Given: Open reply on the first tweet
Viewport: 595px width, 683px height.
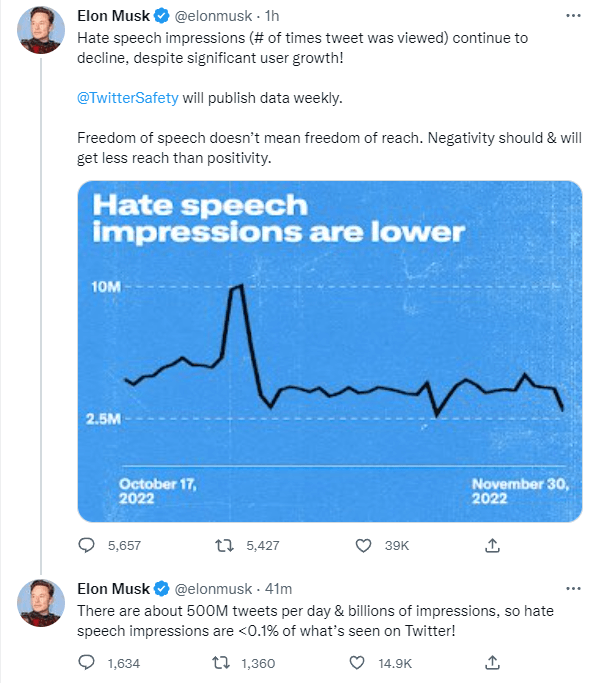Looking at the screenshot, I should (x=86, y=545).
